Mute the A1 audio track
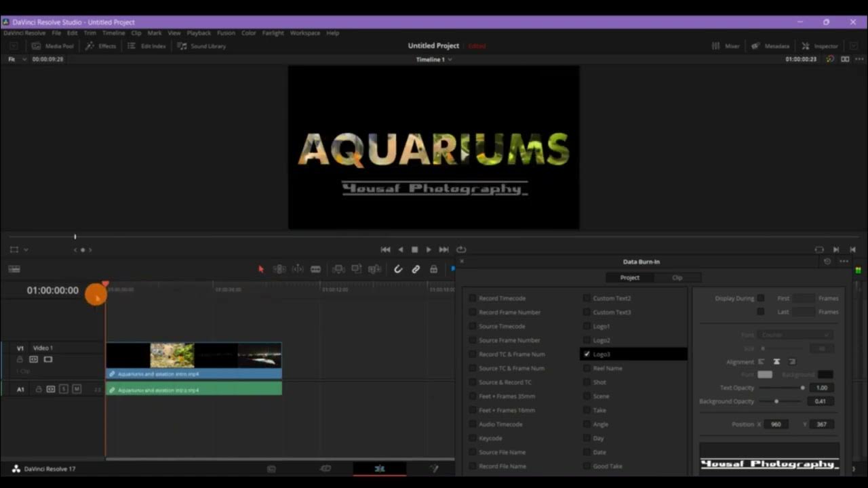 tap(77, 389)
